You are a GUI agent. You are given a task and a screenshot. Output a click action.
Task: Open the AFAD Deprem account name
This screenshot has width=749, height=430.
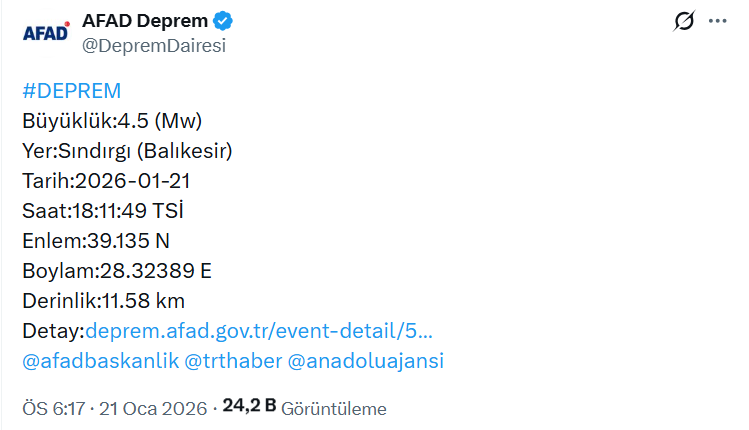click(x=146, y=20)
